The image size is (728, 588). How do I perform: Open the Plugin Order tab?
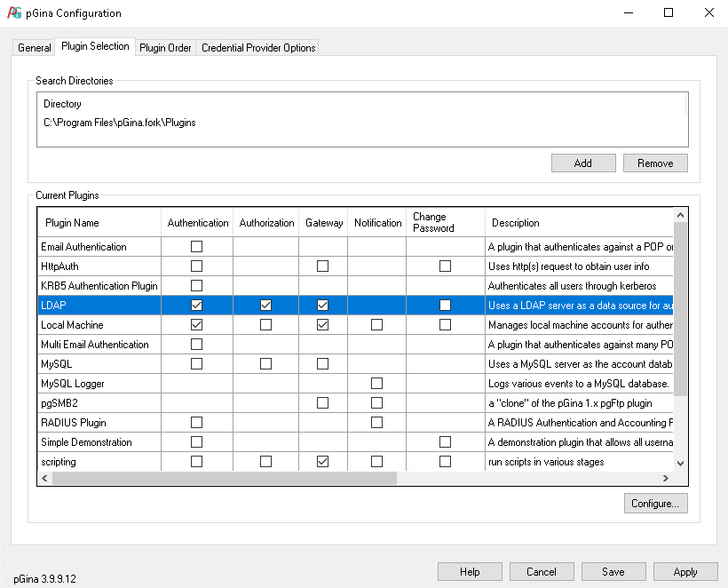pyautogui.click(x=165, y=48)
